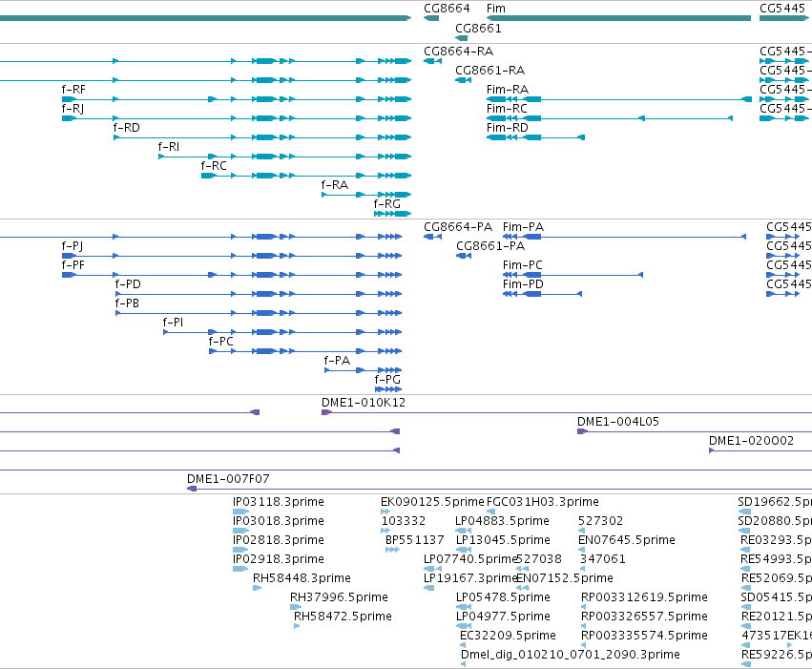The height and width of the screenshot is (669, 812).
Task: Open the CG8664-RA transcript label
Action: [458, 52]
